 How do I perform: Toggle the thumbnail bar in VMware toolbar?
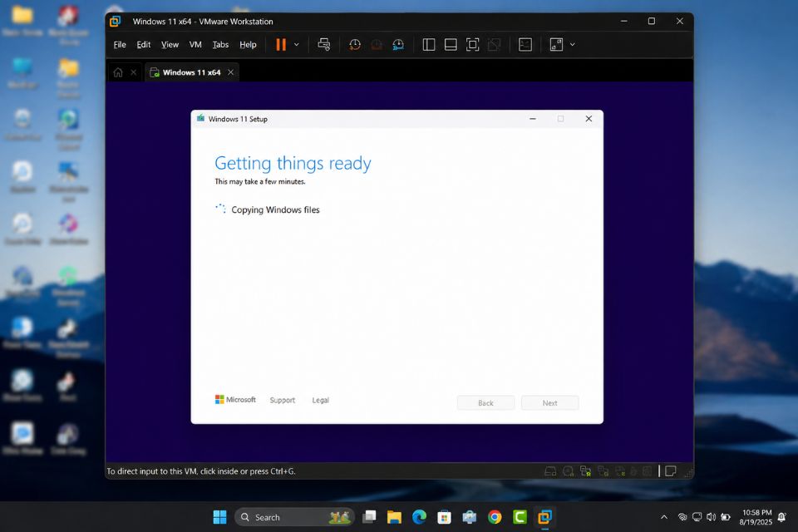click(451, 45)
